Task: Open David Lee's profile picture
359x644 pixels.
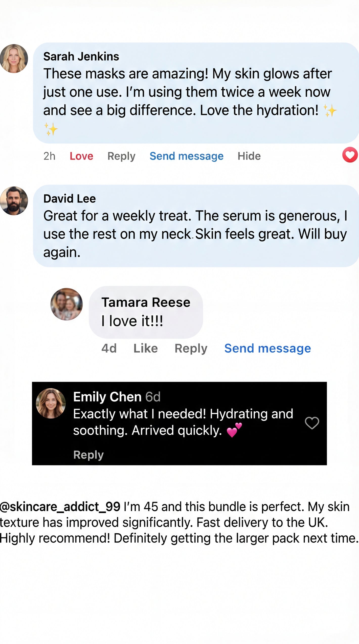Action: tap(14, 201)
